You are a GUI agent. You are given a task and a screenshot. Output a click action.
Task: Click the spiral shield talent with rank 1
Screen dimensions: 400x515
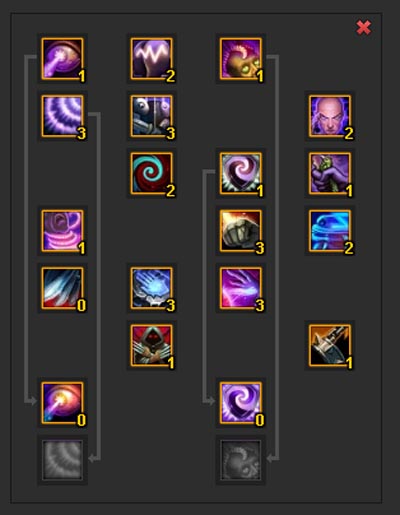pos(241,173)
